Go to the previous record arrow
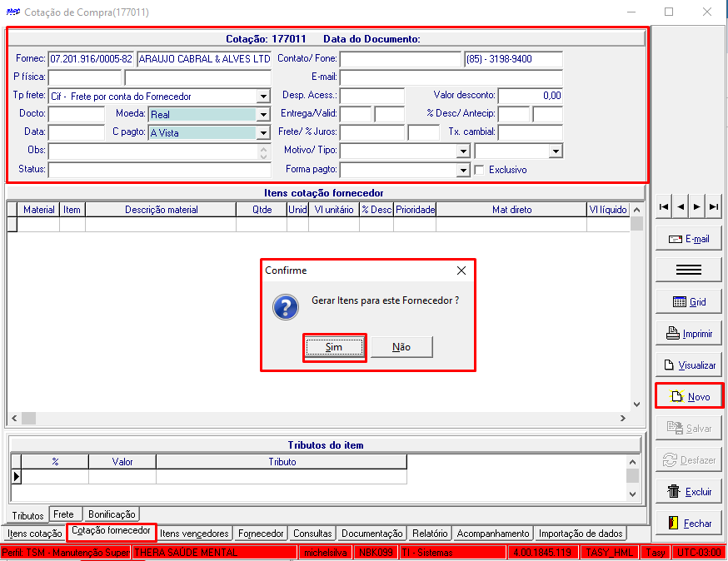Screen dimensions: 728x561 (x=681, y=207)
